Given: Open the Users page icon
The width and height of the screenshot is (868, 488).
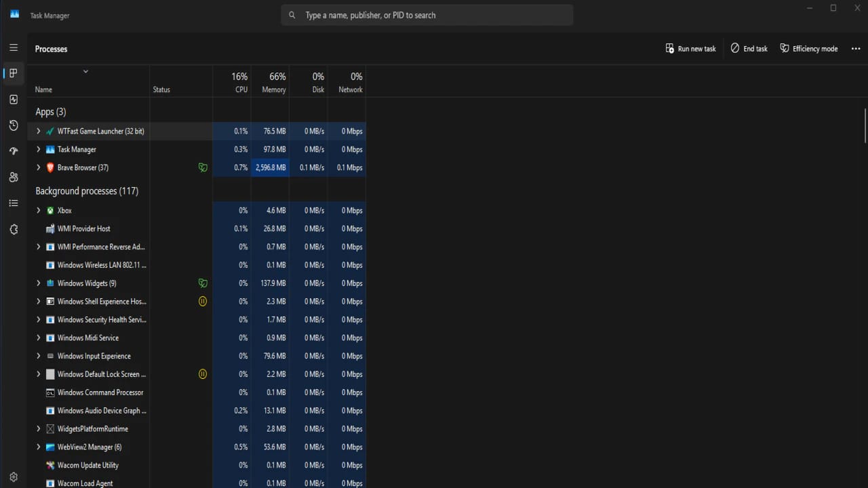Looking at the screenshot, I should [14, 177].
